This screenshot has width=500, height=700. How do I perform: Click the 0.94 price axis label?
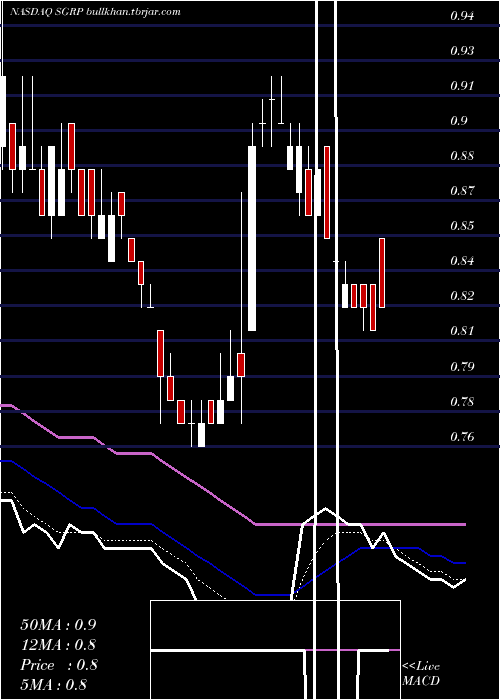click(462, 16)
